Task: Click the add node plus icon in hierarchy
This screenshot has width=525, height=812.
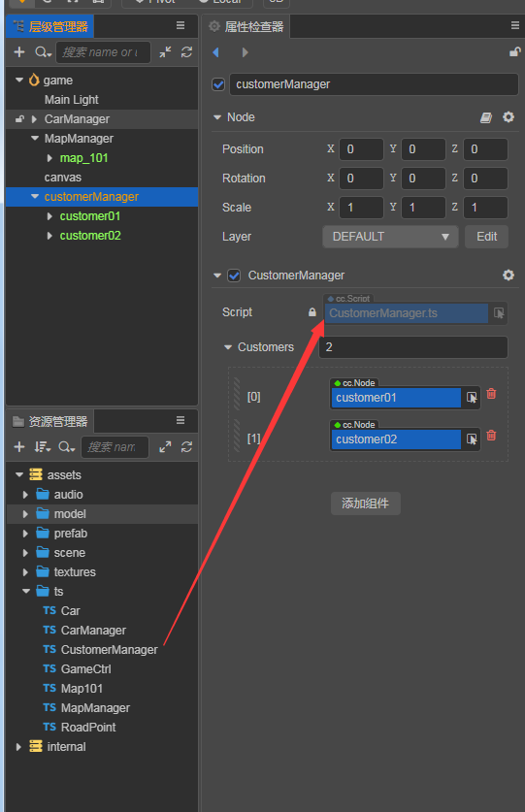Action: click(19, 51)
